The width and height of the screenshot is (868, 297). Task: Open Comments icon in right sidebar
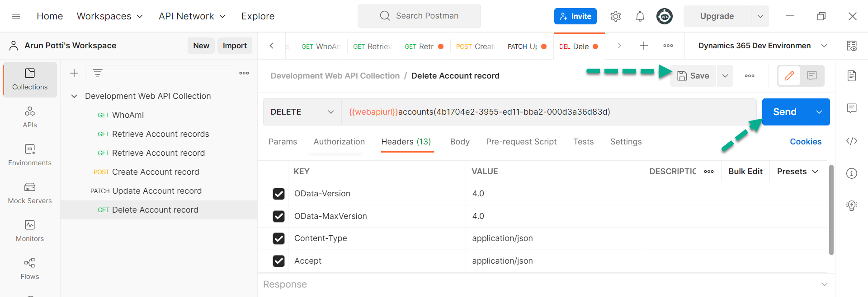(x=852, y=108)
